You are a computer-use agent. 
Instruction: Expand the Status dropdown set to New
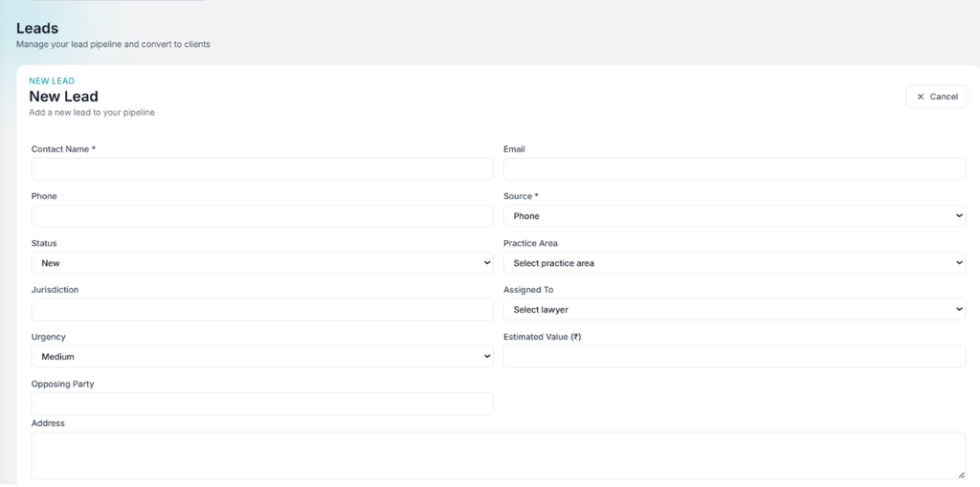[x=261, y=263]
